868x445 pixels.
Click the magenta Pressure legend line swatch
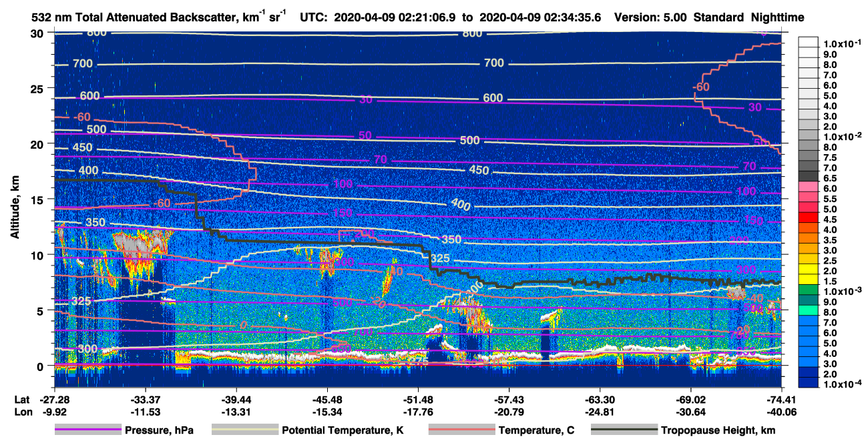pos(87,430)
